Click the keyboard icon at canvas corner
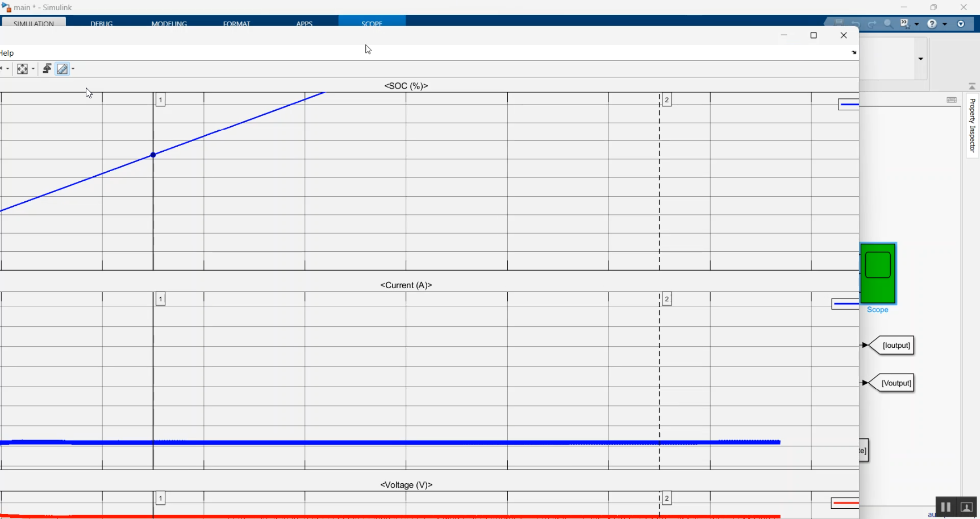980x519 pixels. click(952, 100)
